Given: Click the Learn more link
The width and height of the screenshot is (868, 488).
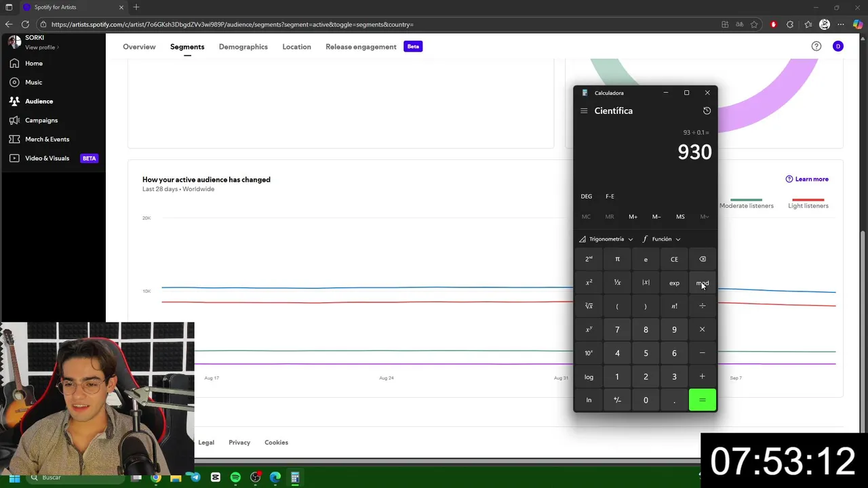Looking at the screenshot, I should [807, 179].
